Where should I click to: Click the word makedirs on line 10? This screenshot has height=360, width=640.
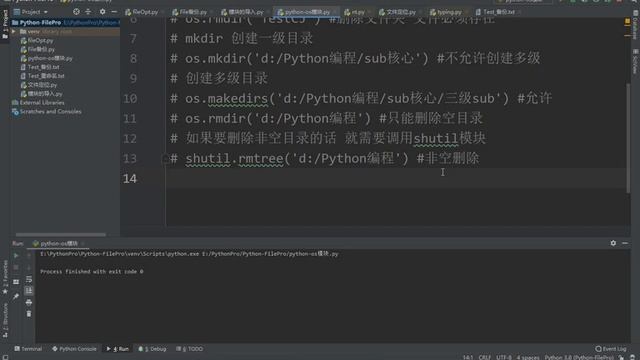pos(238,98)
